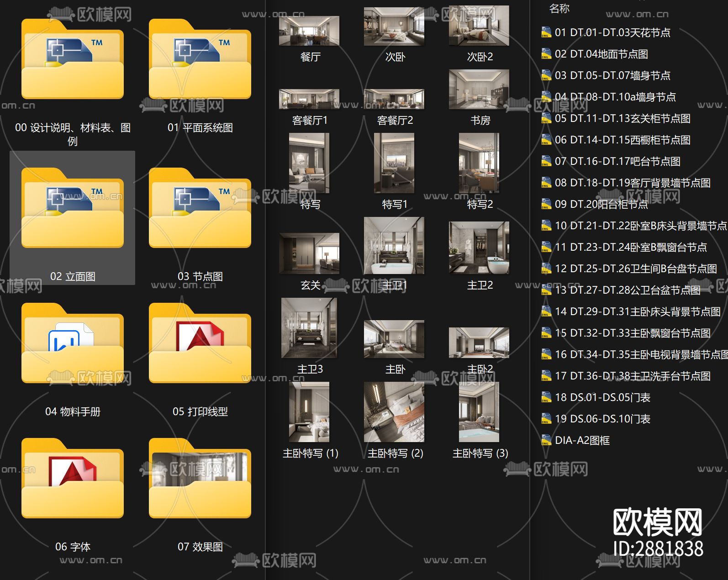Open the 主卫1 bathroom thumbnail
728x580 pixels.
(394, 246)
